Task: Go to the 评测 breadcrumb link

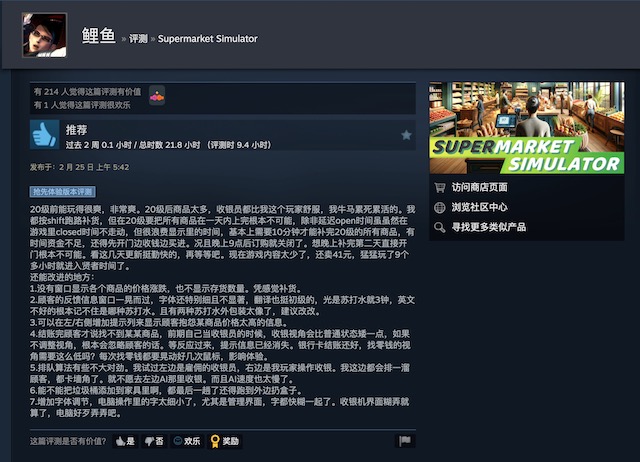Action: tap(138, 39)
